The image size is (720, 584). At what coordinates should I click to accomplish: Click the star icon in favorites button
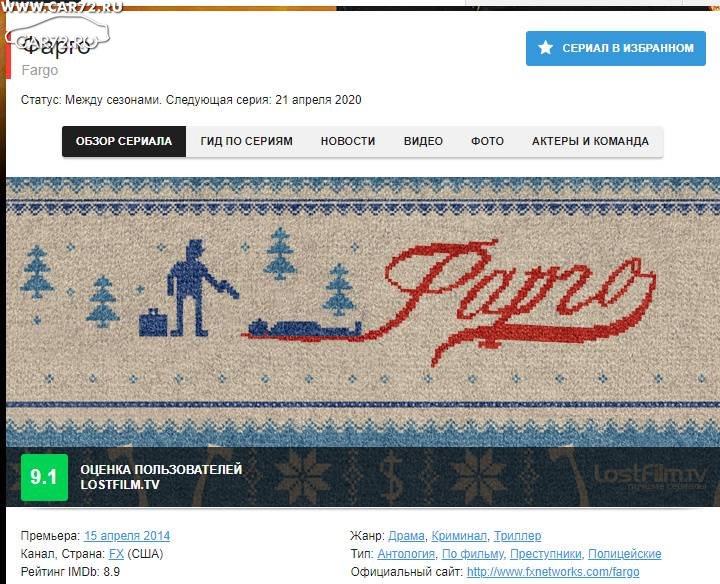[x=546, y=47]
